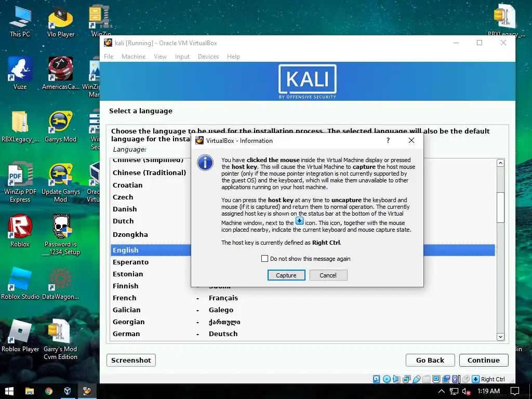Select the Update Garrys Mod desktop icon
The image size is (532, 399).
point(61,182)
